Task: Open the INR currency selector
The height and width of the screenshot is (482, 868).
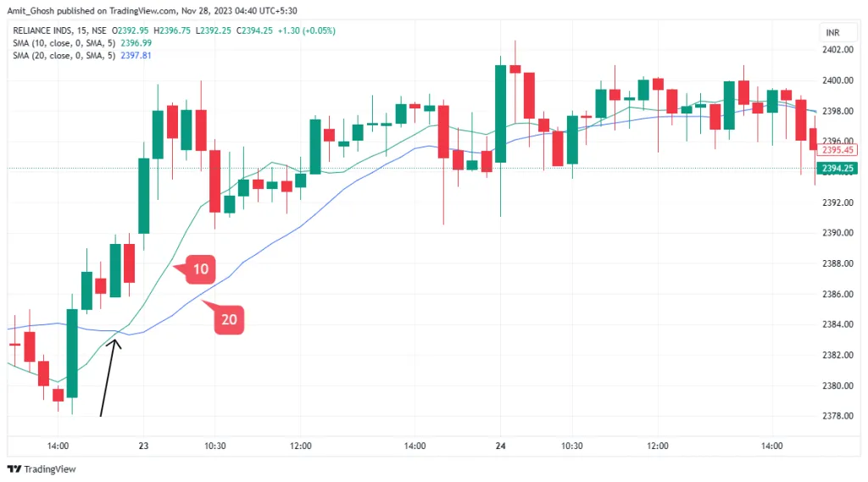Action: pos(833,33)
